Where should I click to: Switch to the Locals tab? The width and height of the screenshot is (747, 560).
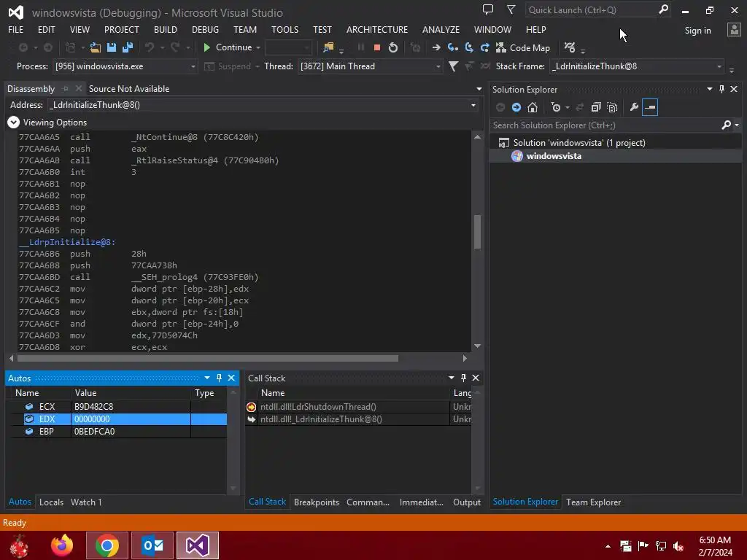tap(52, 502)
